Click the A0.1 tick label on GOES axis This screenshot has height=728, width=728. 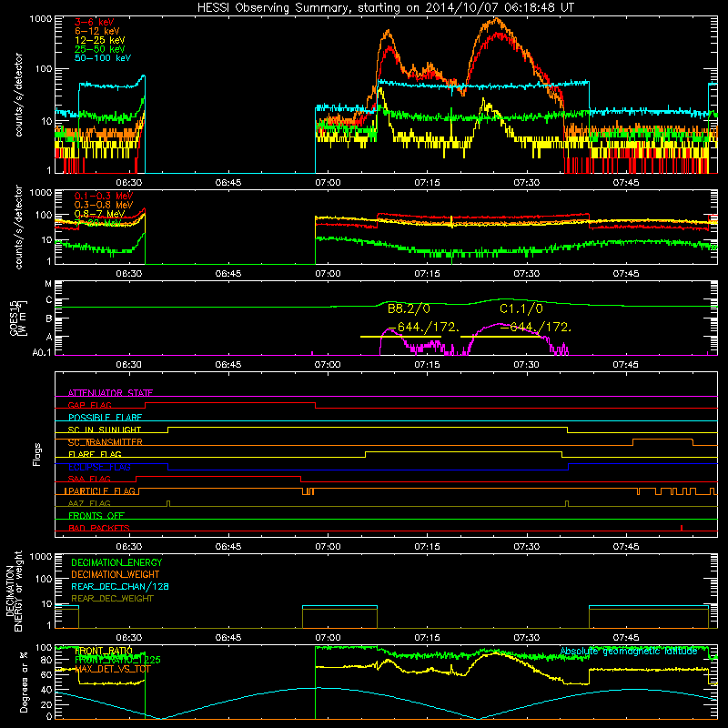coord(42,353)
